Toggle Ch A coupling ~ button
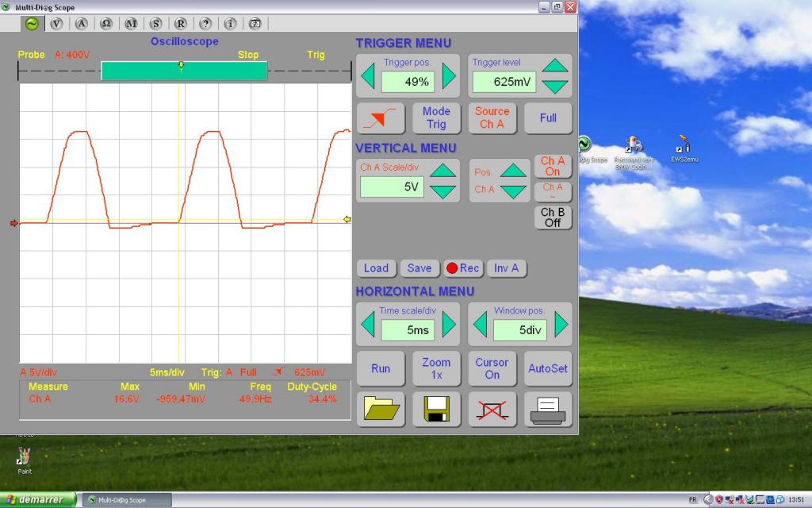This screenshot has height=508, width=812. [x=553, y=191]
